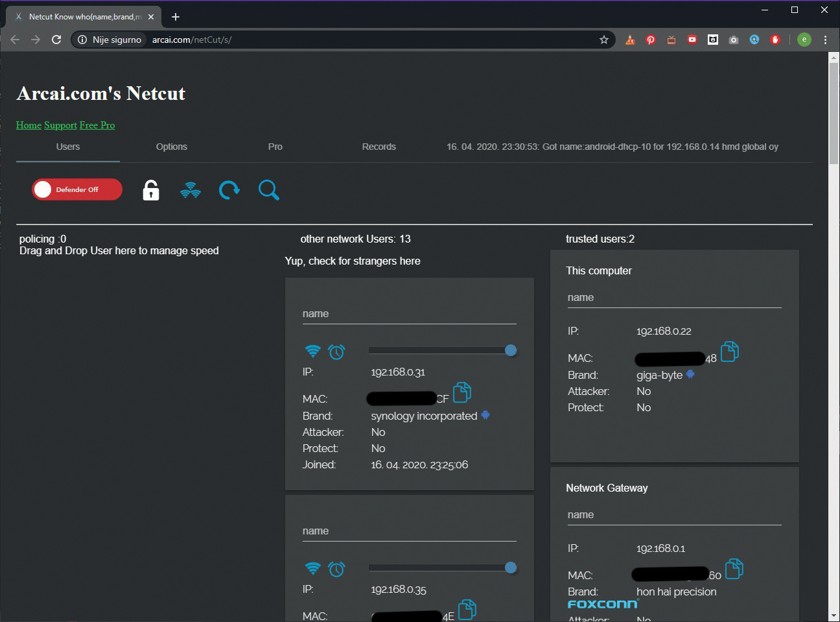Viewport: 840px width, 622px height.
Task: Click the page vertical scrollbar thumb
Action: click(834, 114)
